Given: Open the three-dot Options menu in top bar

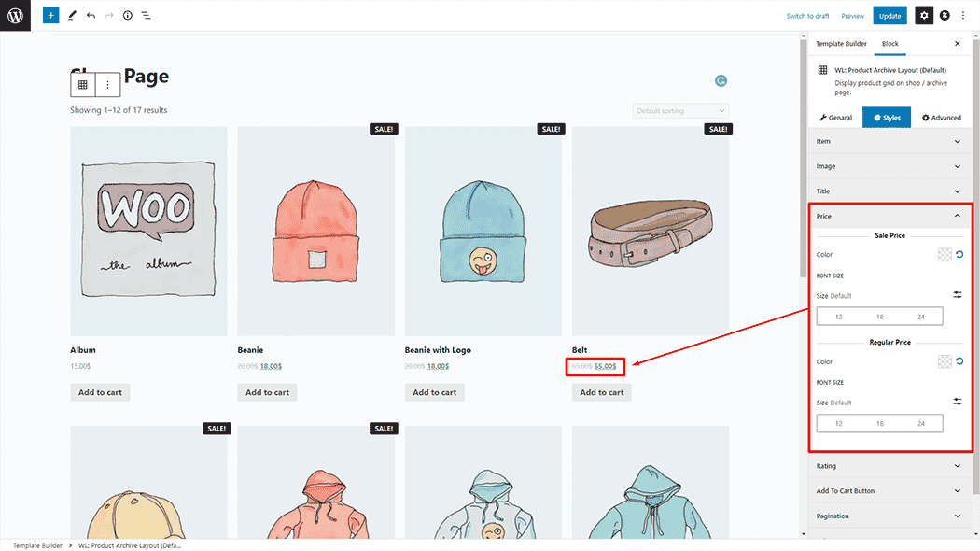Looking at the screenshot, I should tap(963, 16).
